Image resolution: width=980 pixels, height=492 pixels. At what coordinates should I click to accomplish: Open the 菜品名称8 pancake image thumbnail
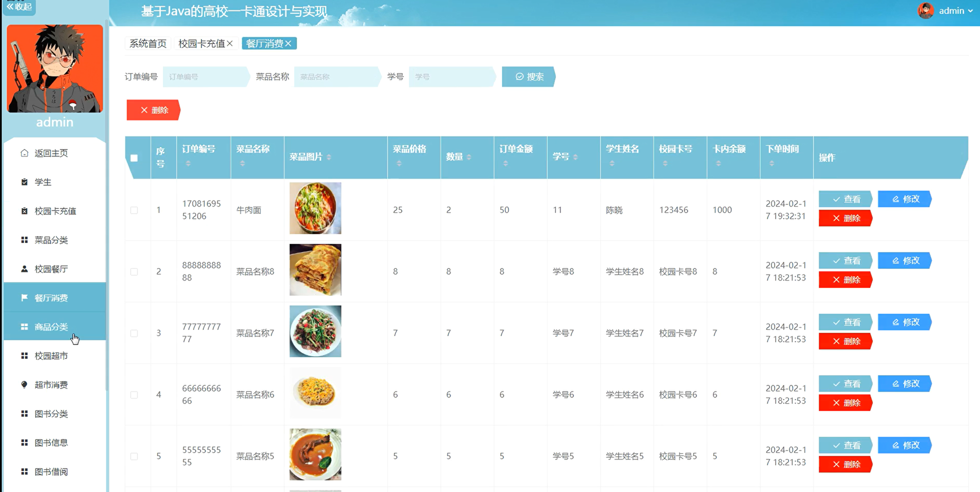click(x=315, y=270)
